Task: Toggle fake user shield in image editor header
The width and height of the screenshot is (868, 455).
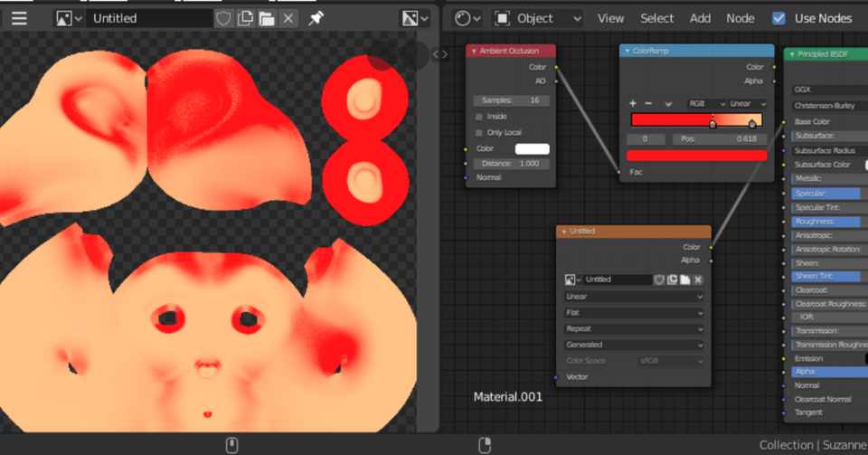Action: click(223, 18)
